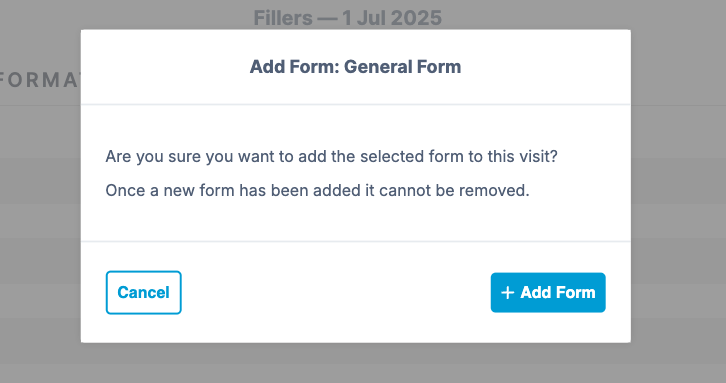Click the 'Add Form: General Form' dialog title
This screenshot has width=726, height=383.
(x=356, y=67)
